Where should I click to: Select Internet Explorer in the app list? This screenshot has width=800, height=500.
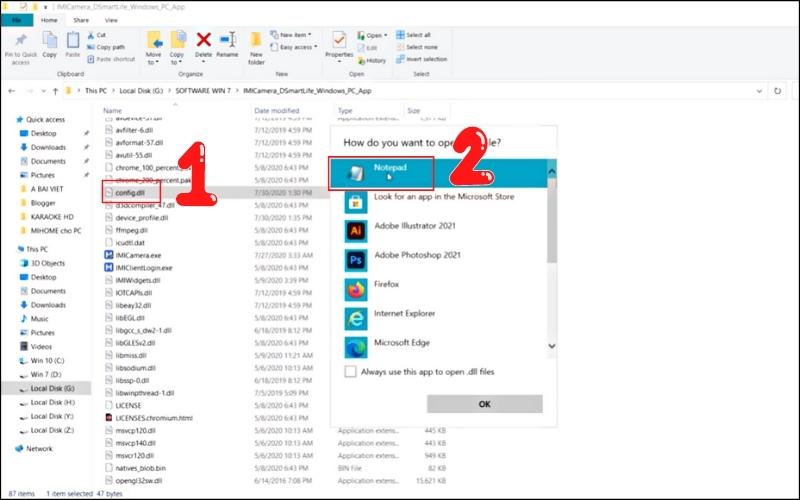click(x=439, y=318)
